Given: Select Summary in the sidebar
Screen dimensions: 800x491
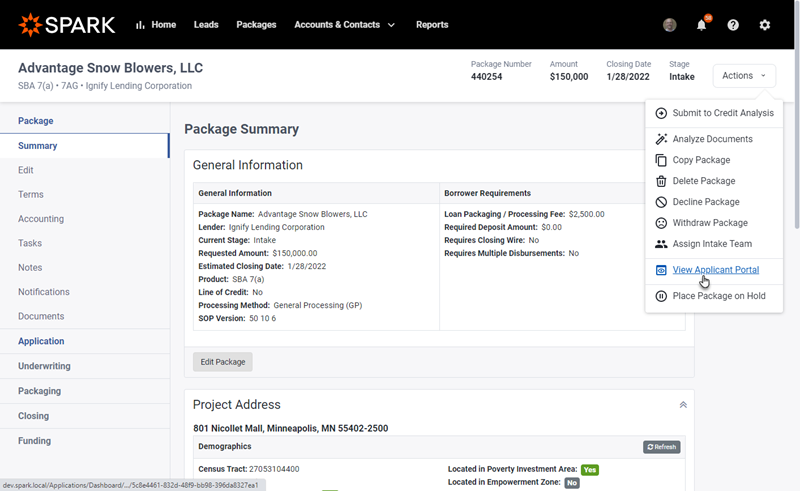Looking at the screenshot, I should (x=85, y=145).
